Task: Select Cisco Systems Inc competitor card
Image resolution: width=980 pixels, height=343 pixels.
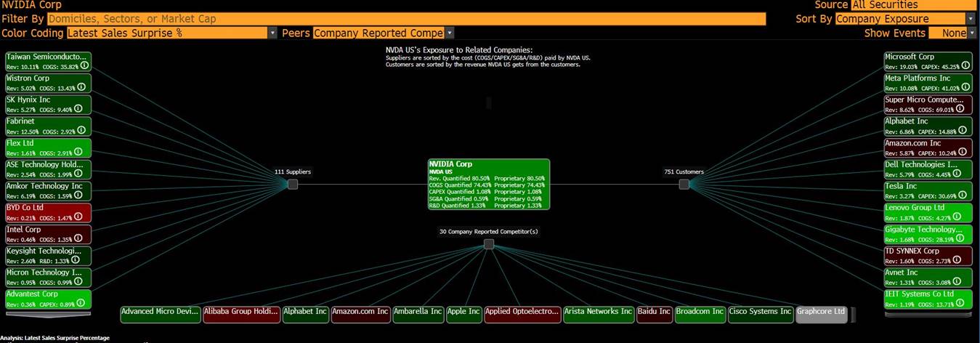Action: coord(761,314)
